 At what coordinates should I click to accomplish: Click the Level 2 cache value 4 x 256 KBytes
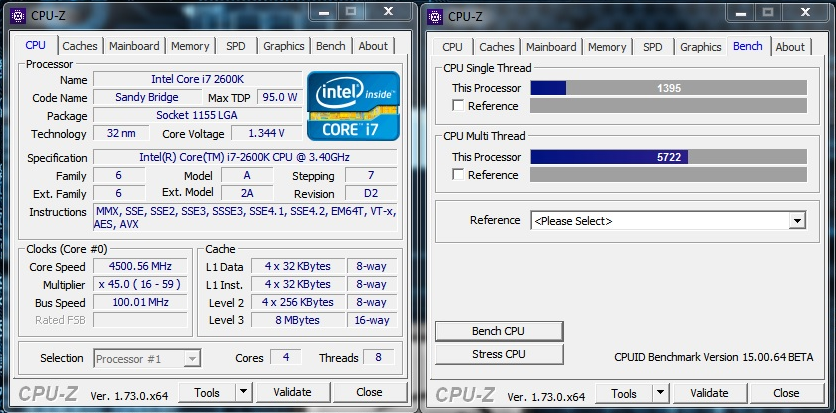[298, 302]
